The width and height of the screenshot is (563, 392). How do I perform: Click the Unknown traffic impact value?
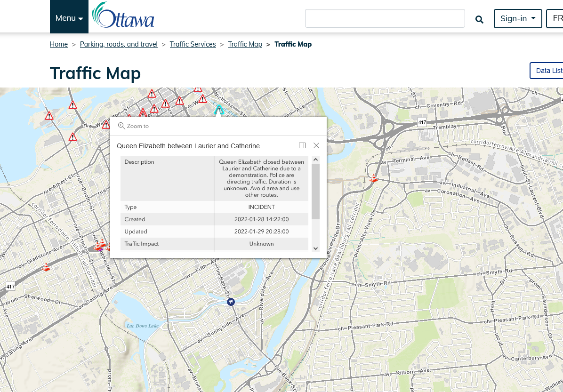[x=261, y=244]
